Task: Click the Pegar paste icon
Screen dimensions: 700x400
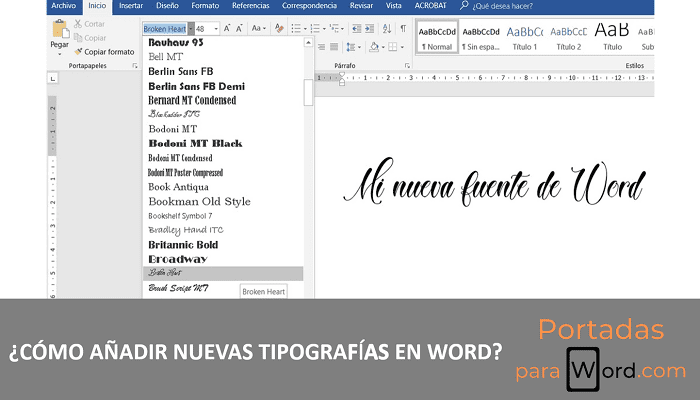Action: (x=60, y=29)
